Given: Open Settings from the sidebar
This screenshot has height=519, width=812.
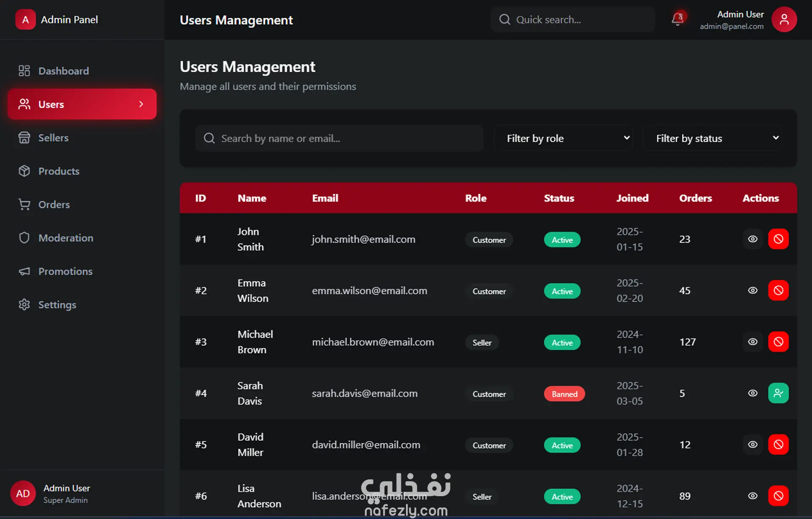Looking at the screenshot, I should [x=82, y=304].
